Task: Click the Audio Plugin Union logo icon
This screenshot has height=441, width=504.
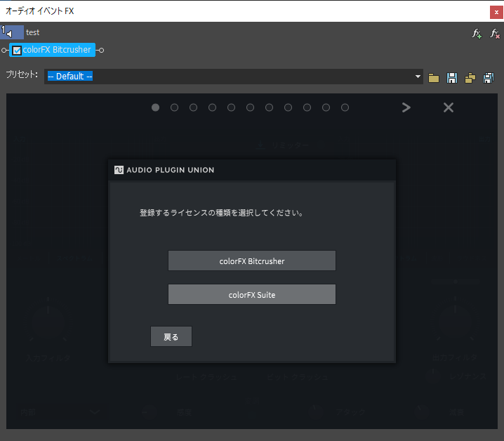Action: [119, 170]
